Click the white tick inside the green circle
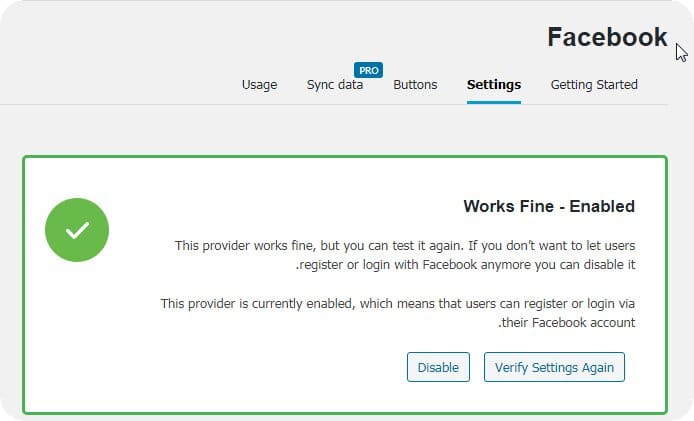This screenshot has height=421, width=694. pyautogui.click(x=77, y=231)
